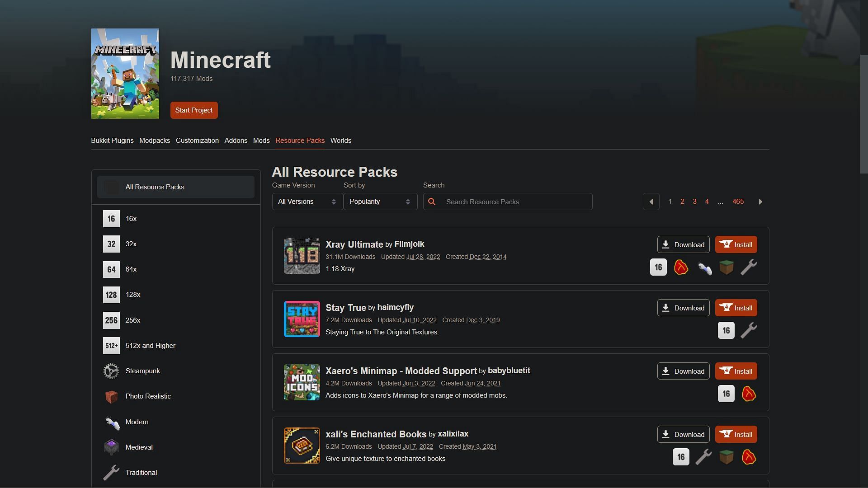
Task: Install Xaero's Minimap Modded Support
Action: pyautogui.click(x=736, y=371)
